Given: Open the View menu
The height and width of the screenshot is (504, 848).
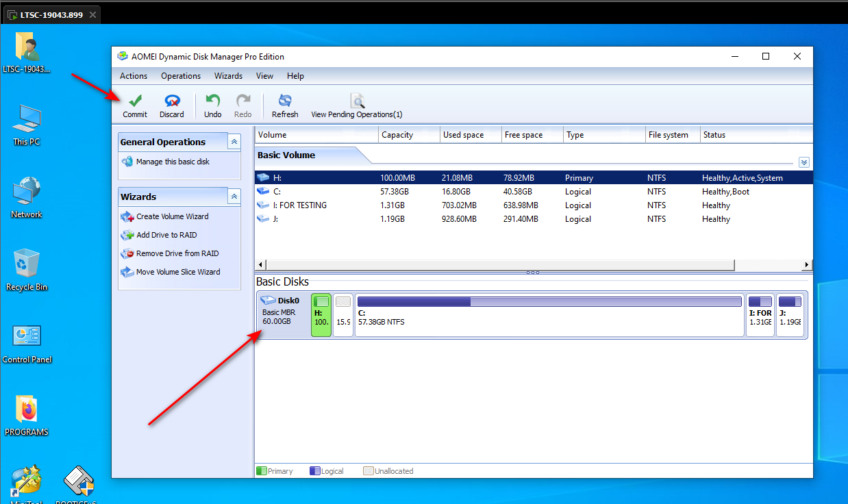Looking at the screenshot, I should (x=264, y=76).
